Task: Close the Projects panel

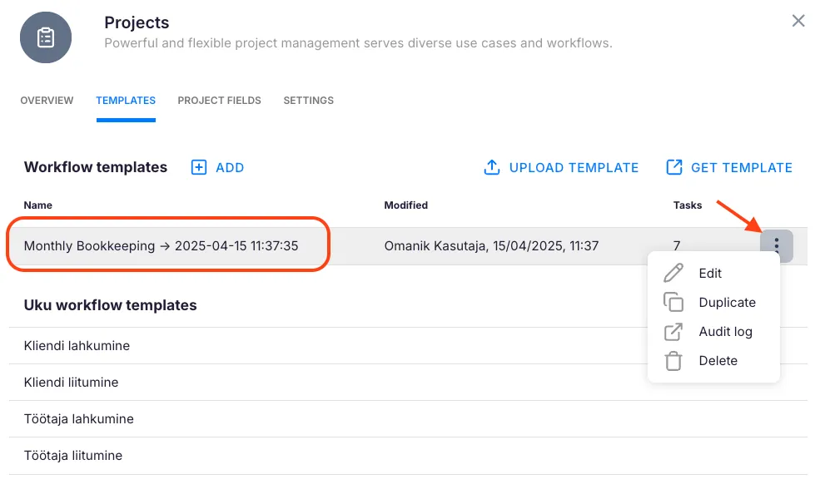Action: coord(798,21)
